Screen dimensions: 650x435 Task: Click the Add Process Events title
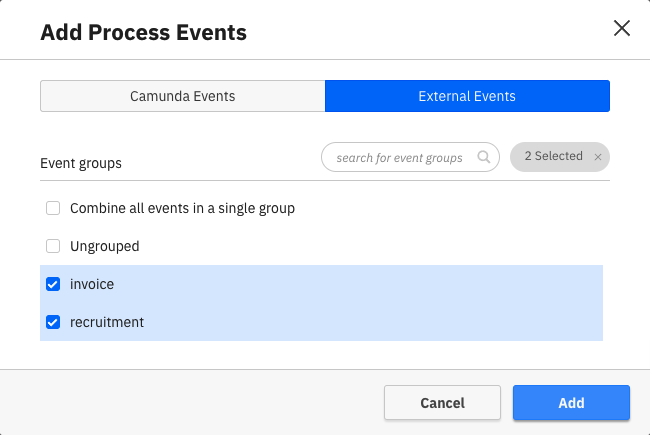(143, 33)
